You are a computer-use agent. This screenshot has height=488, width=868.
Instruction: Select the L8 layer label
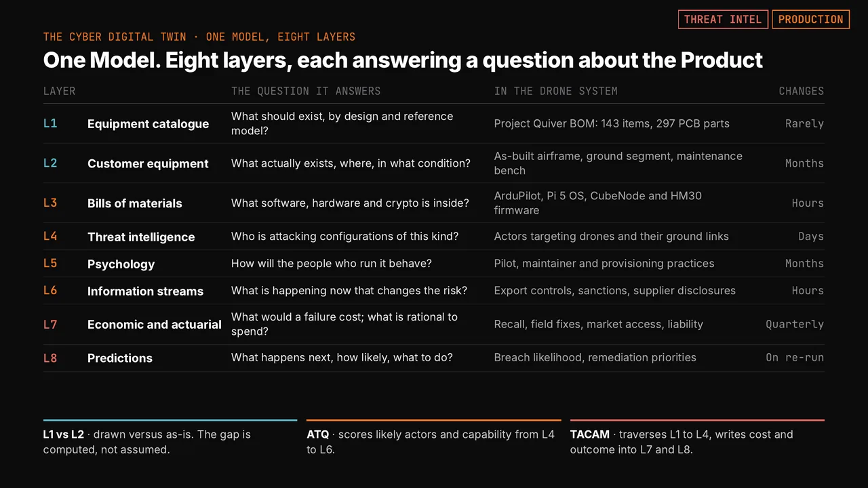(x=50, y=358)
